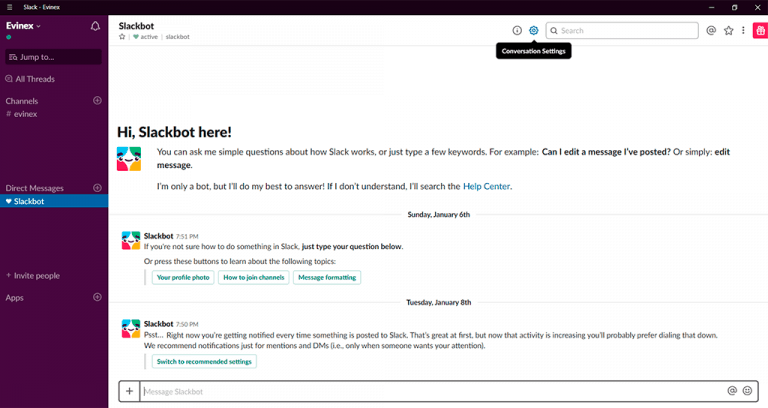This screenshot has width=768, height=408.
Task: Click the Hi, Slackbot here! heading
Action: (174, 132)
